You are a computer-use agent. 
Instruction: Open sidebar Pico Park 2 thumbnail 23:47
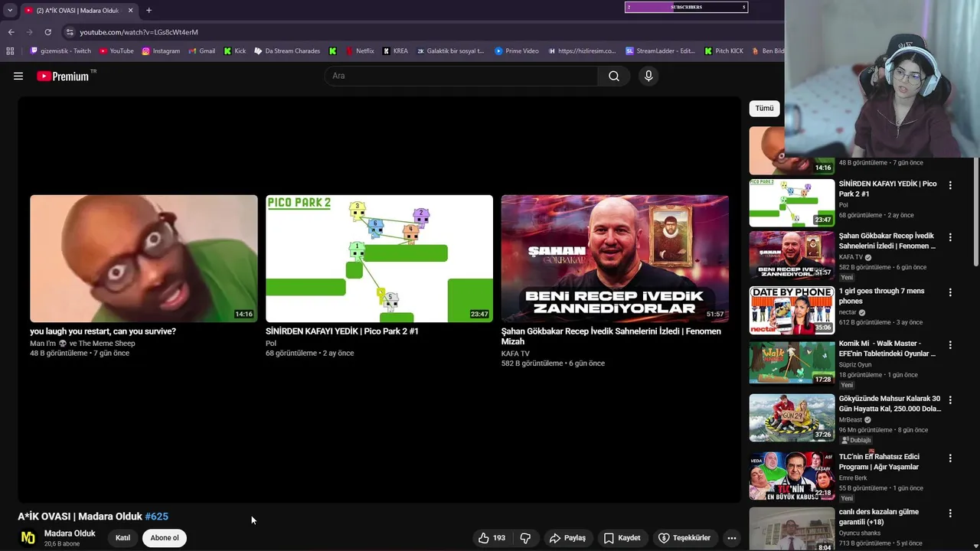pyautogui.click(x=792, y=203)
